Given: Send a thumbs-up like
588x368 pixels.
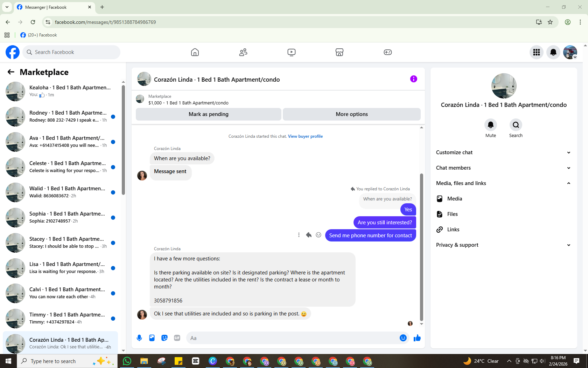Looking at the screenshot, I should click(x=417, y=338).
